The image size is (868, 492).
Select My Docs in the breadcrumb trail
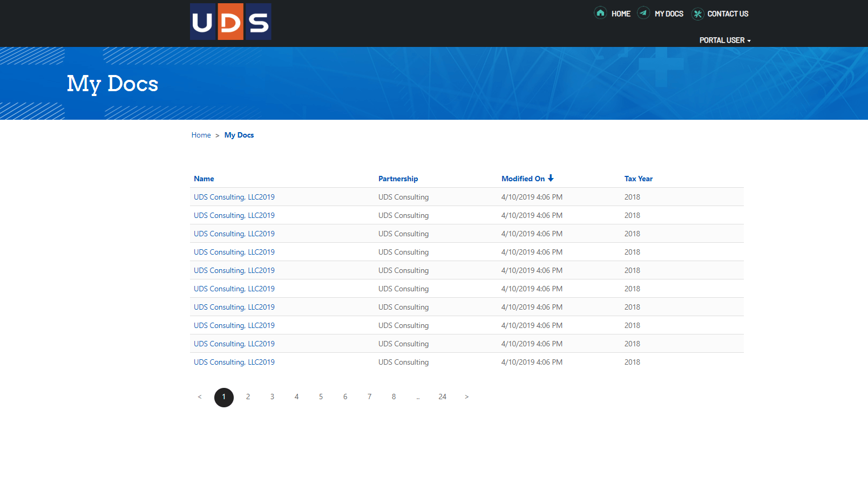tap(239, 135)
